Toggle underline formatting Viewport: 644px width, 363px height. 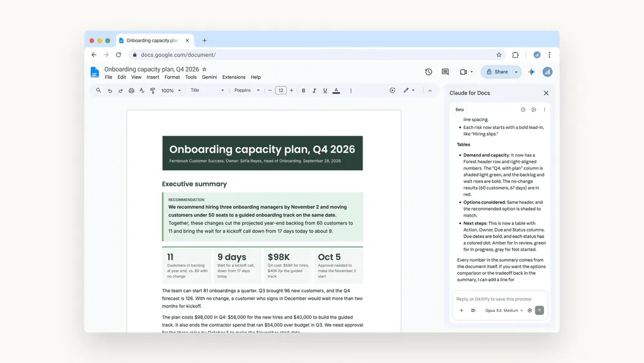point(325,90)
